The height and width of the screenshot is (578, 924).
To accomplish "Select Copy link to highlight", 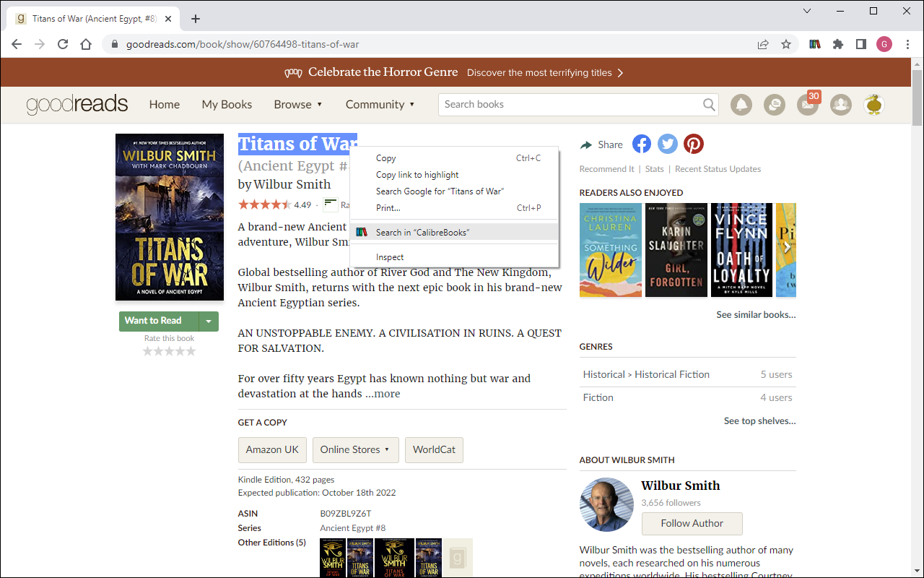I will coord(454,175).
